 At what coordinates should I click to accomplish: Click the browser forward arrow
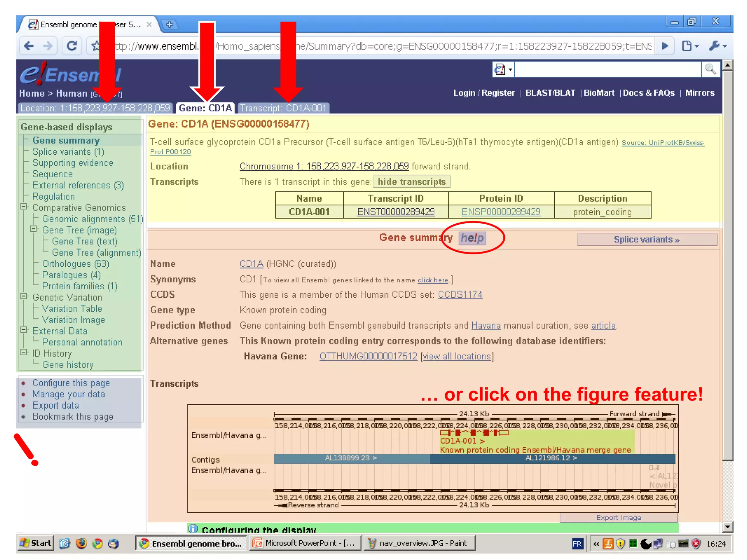click(48, 46)
